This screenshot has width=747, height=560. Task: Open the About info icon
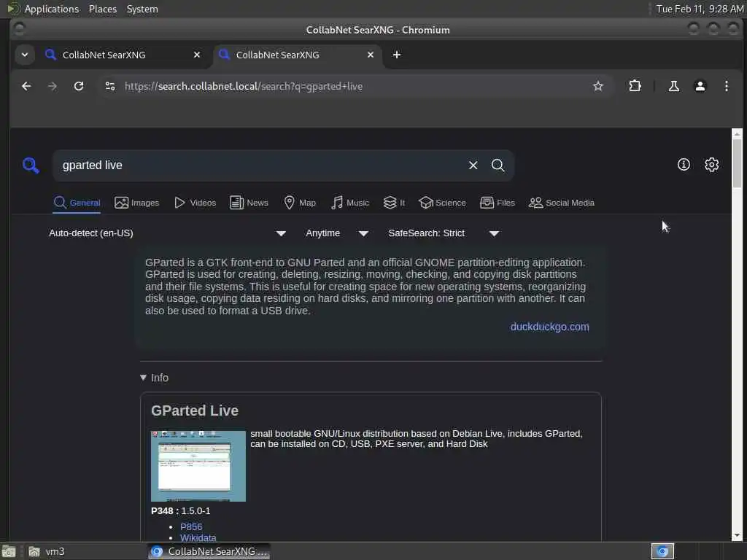(x=684, y=165)
